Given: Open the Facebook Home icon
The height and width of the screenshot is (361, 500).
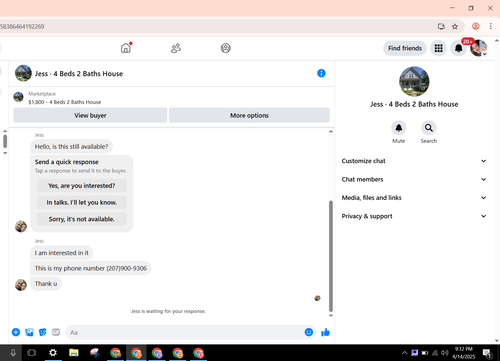Looking at the screenshot, I should pyautogui.click(x=126, y=48).
